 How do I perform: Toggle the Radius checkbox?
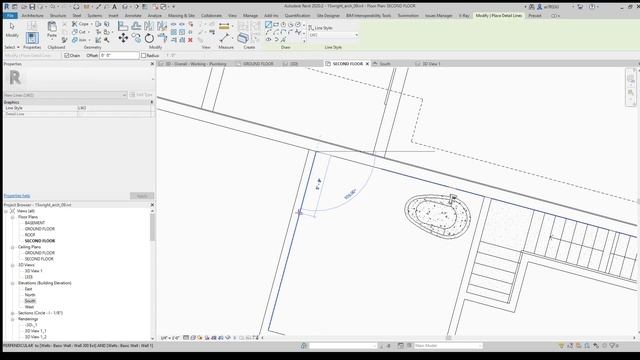click(x=143, y=56)
